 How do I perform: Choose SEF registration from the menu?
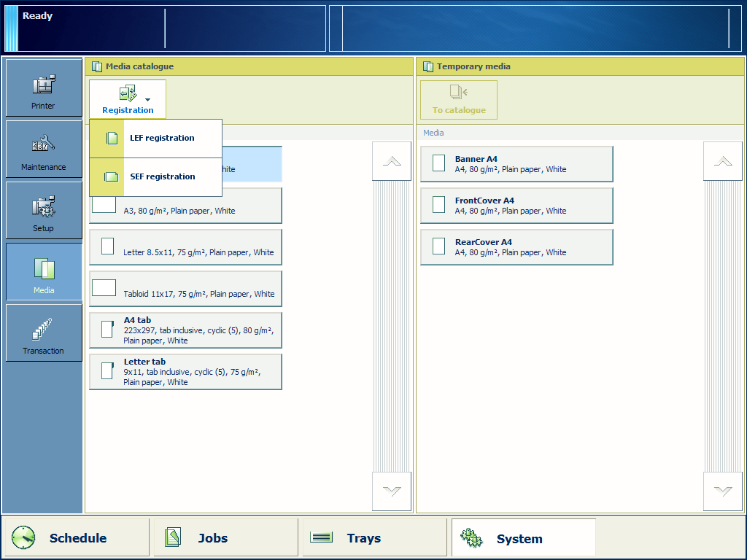[162, 177]
